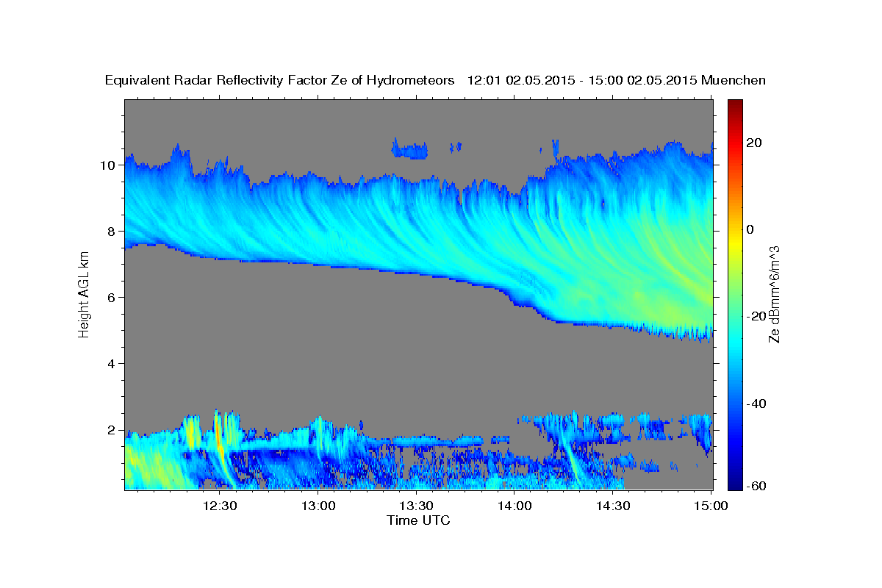Click the colorbar label 'Ze dBmm^6/m^3'
882x588 pixels.
(774, 295)
